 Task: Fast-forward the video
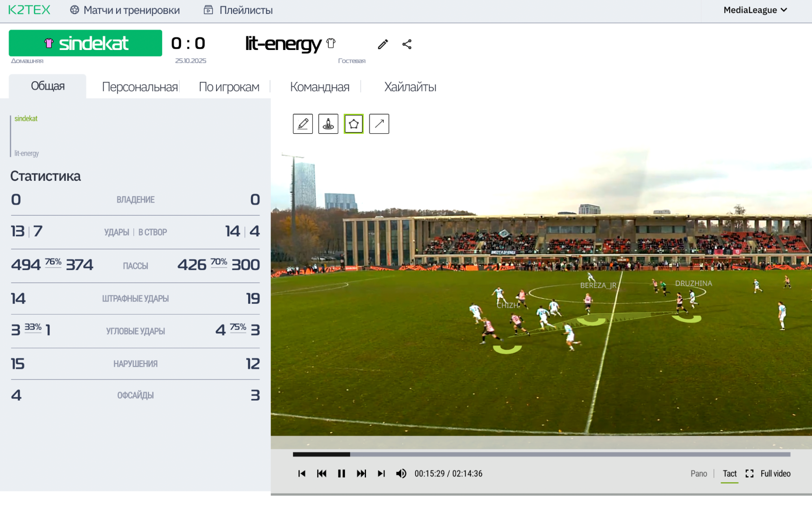point(361,474)
